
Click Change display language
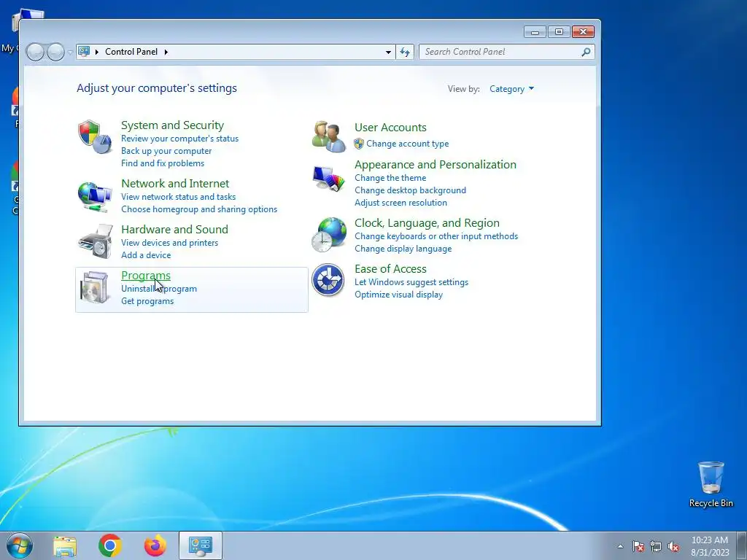(x=403, y=249)
